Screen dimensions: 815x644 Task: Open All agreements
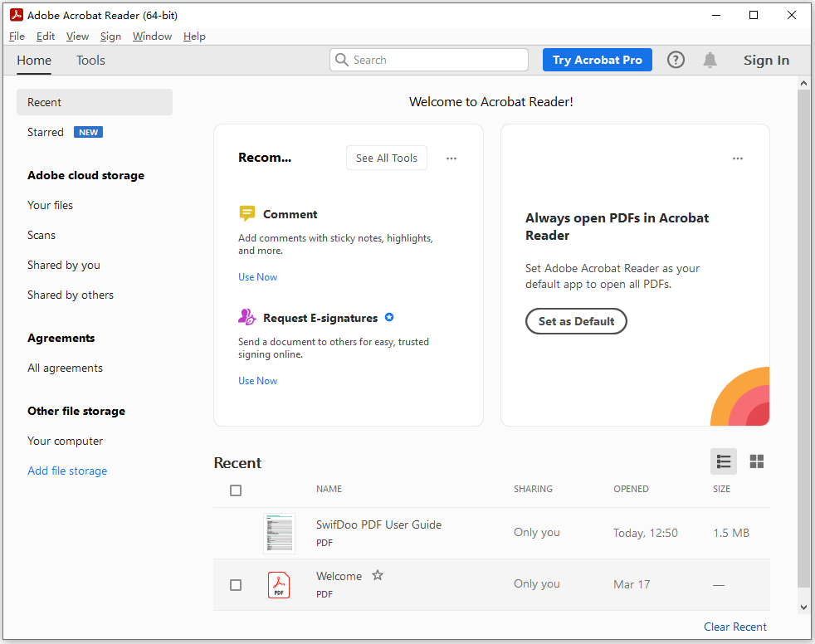65,368
